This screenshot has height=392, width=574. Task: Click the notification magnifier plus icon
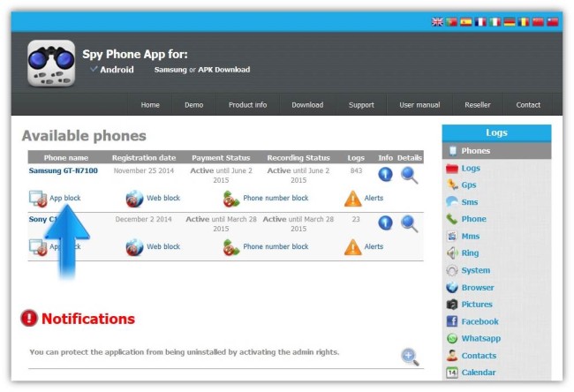(x=410, y=357)
